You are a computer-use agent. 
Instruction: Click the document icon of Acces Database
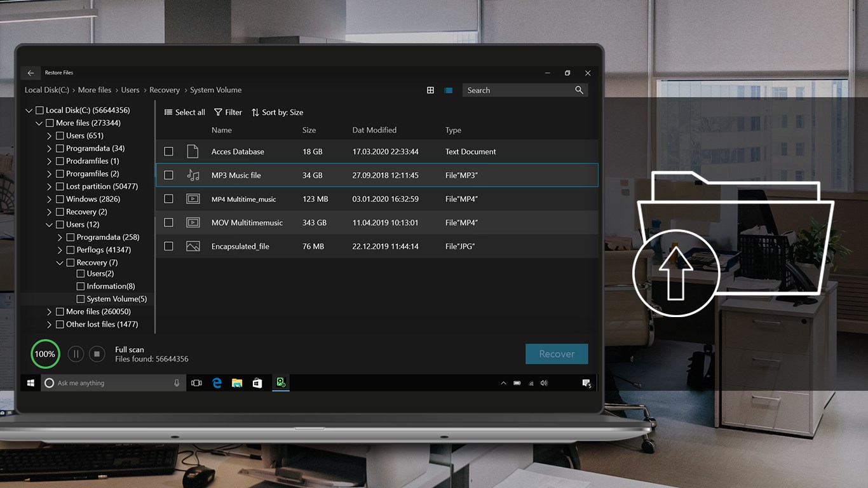(193, 151)
